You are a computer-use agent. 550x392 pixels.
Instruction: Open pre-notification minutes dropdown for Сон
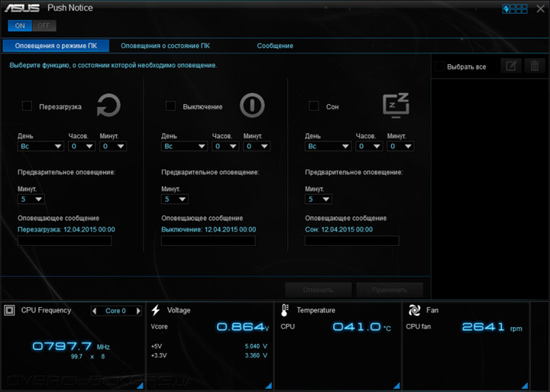point(318,199)
